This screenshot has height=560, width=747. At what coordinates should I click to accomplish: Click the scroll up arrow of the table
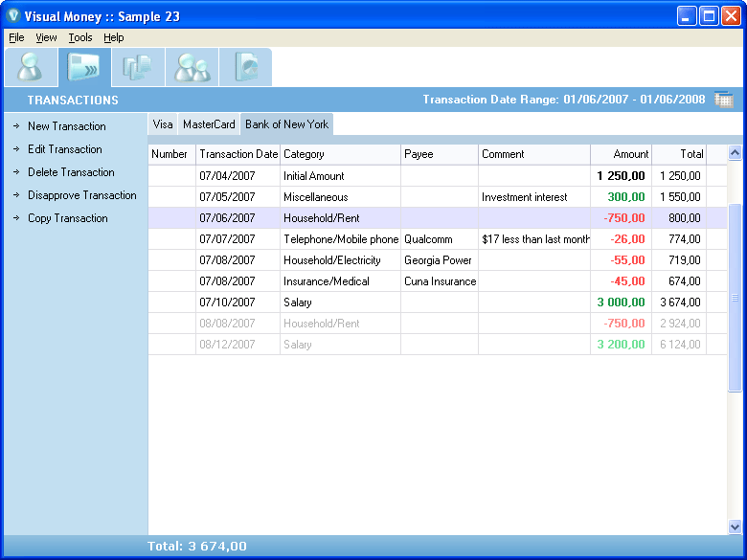click(x=735, y=152)
